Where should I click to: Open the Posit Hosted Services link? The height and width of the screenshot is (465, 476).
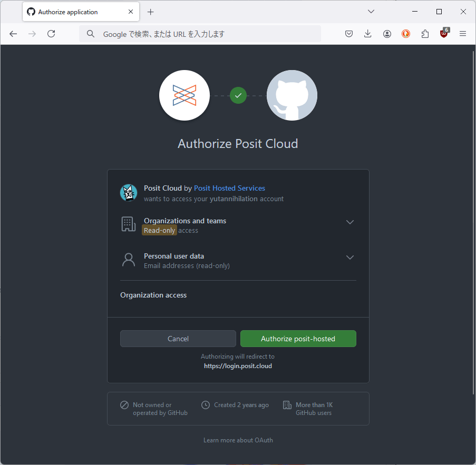click(229, 187)
